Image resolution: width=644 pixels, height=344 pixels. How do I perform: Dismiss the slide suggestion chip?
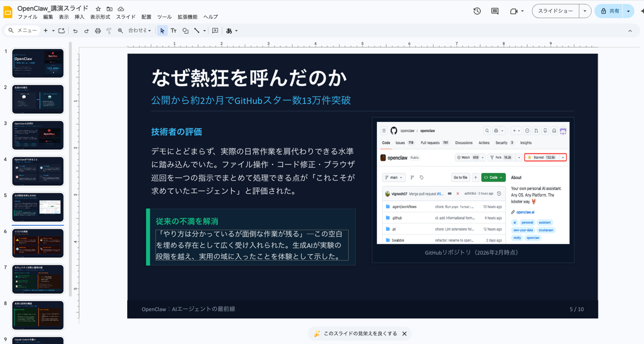[405, 334]
